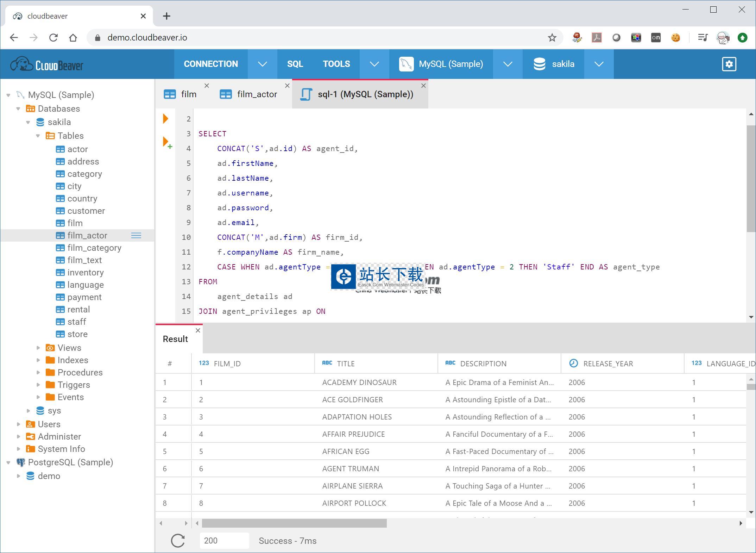
Task: Click the SQL menu button
Action: pyautogui.click(x=295, y=64)
